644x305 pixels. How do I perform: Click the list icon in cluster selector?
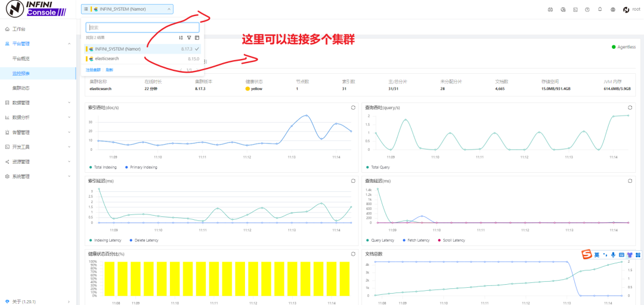(x=85, y=9)
